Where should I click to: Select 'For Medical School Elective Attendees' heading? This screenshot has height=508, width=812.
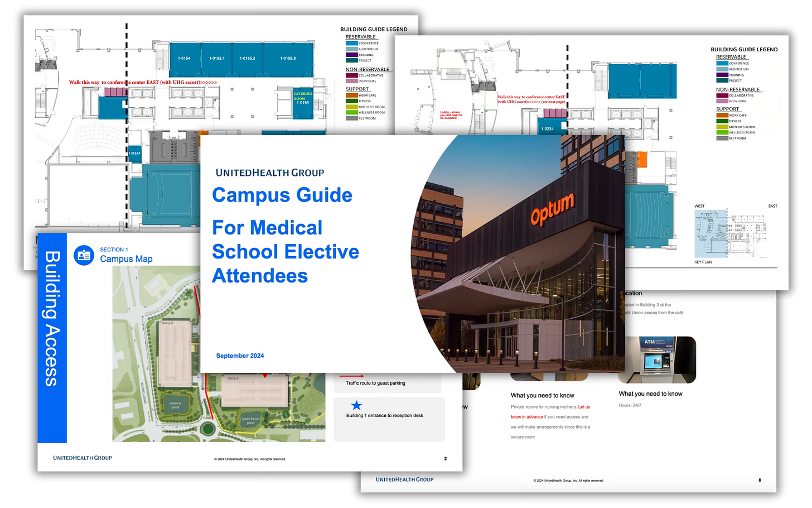[x=286, y=252]
